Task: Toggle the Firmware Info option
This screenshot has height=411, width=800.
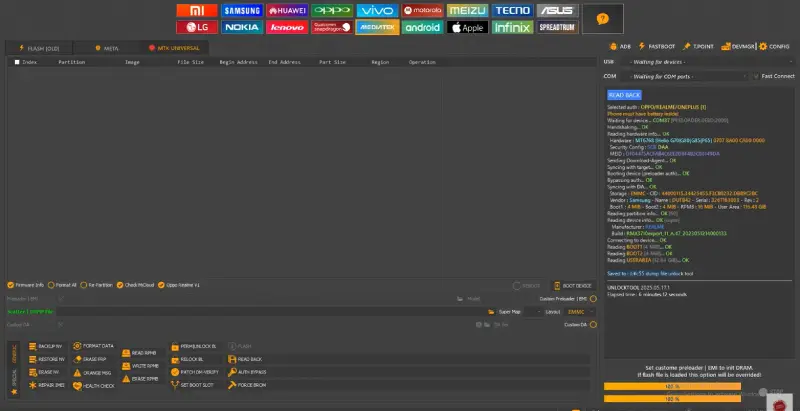Action: pos(26,285)
